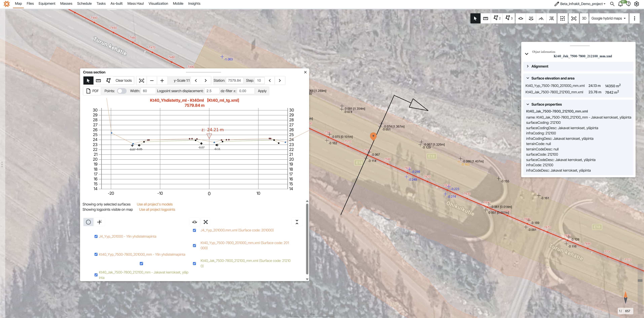Screen dimensions: 644x318
Task: Click the crosshair logpoint icon above model list
Action: [x=99, y=222]
